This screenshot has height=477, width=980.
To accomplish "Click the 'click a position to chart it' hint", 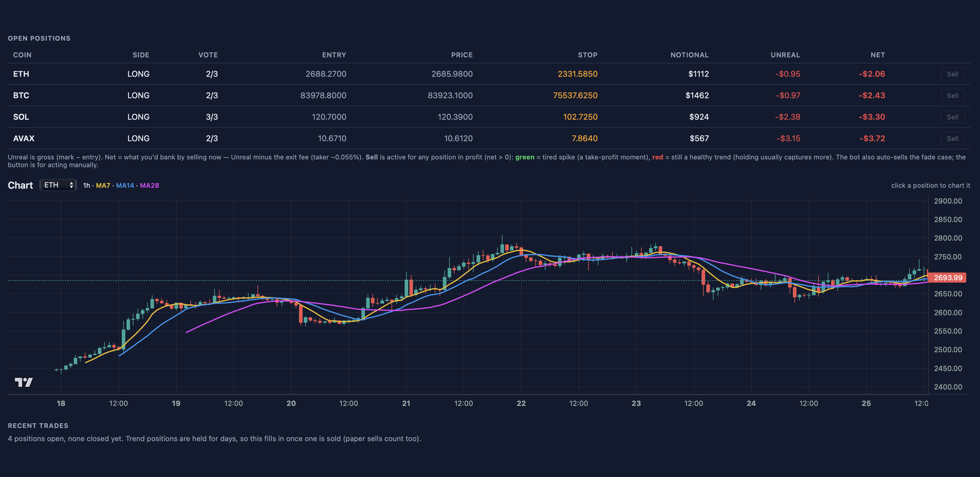I will (930, 186).
